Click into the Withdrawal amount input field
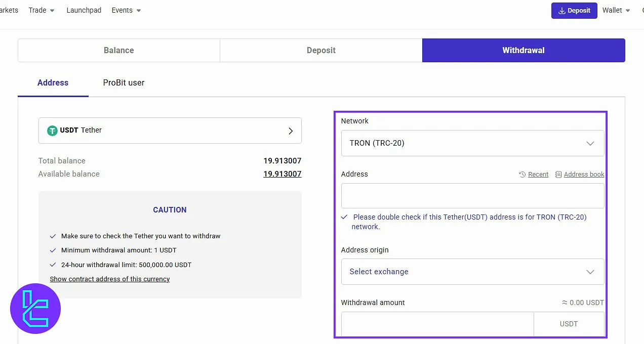Image resolution: width=644 pixels, height=344 pixels. pyautogui.click(x=437, y=324)
